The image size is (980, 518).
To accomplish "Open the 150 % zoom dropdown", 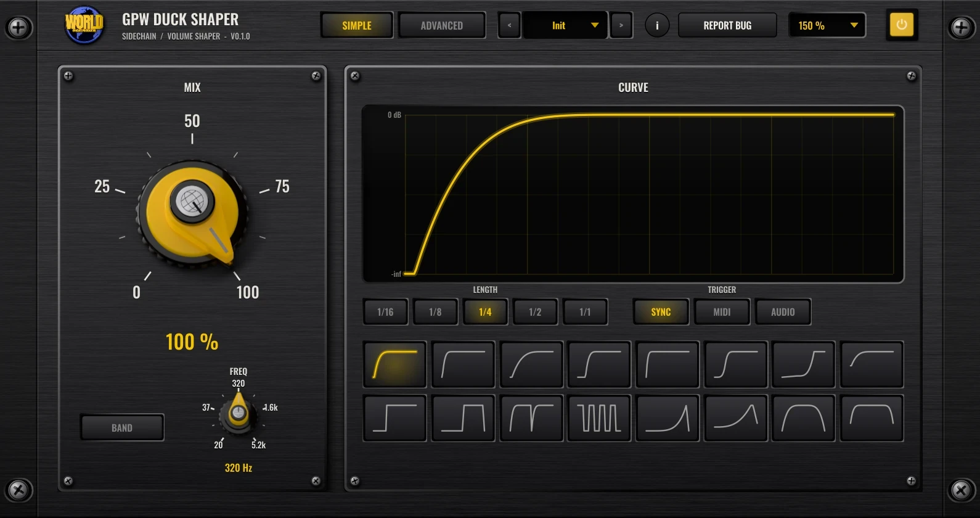I will (x=827, y=25).
